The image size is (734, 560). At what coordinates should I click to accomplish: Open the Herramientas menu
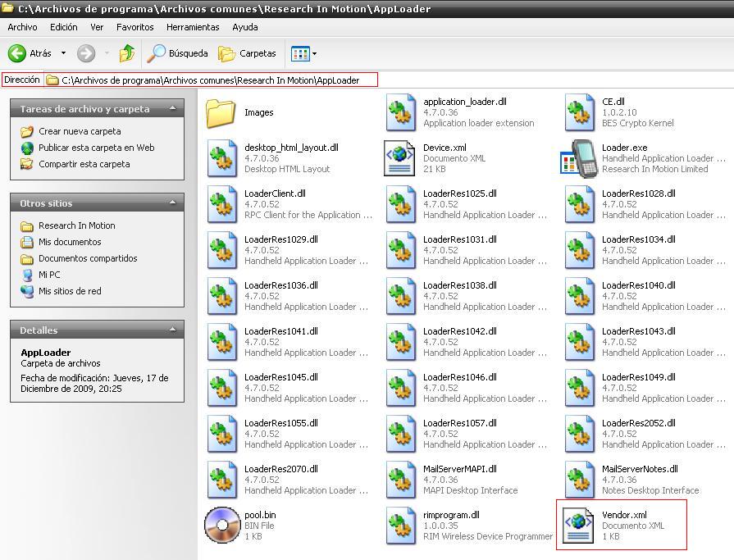click(x=192, y=27)
